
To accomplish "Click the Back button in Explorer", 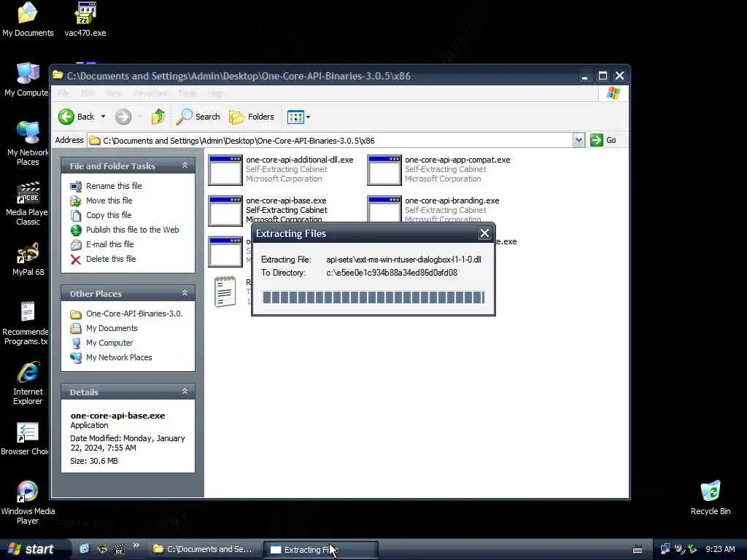I will [76, 117].
